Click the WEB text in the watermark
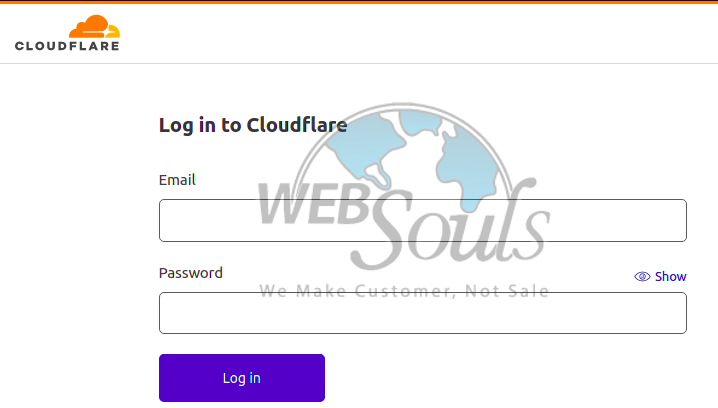Image resolution: width=718 pixels, height=408 pixels. tap(314, 203)
